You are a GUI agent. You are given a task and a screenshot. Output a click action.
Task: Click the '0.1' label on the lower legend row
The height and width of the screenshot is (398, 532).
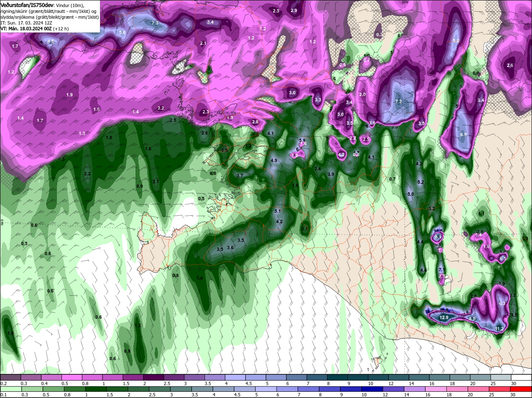(x=3, y=395)
